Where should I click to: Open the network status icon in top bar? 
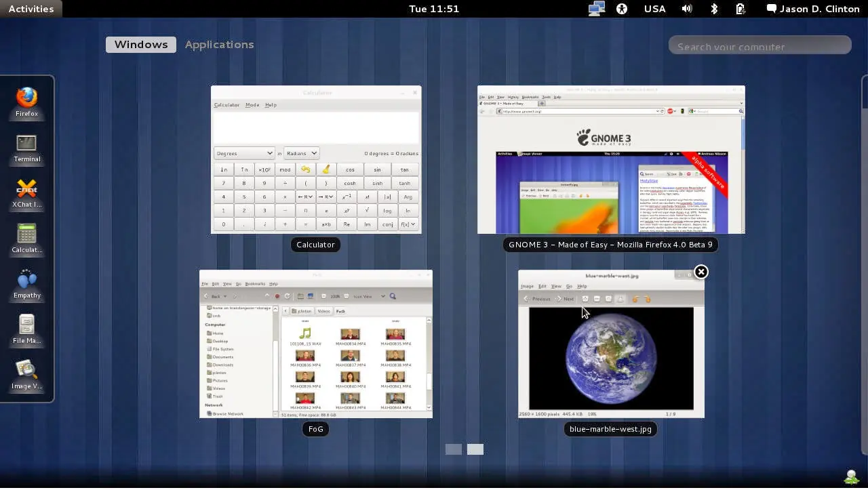click(597, 9)
